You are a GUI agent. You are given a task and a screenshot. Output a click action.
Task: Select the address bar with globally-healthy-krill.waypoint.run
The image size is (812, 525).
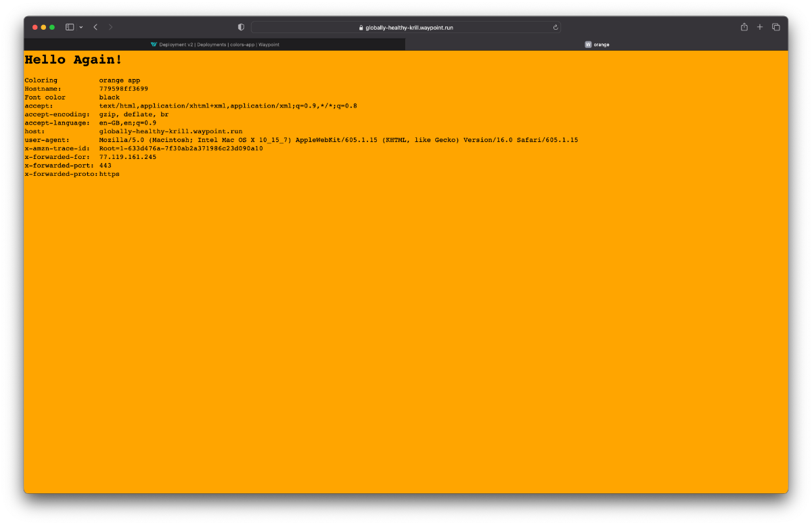pos(406,27)
